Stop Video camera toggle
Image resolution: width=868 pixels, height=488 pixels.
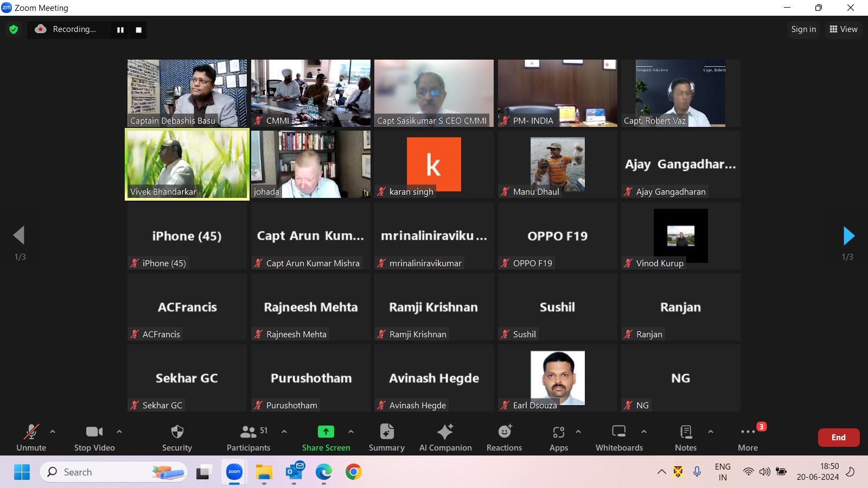[x=94, y=432]
